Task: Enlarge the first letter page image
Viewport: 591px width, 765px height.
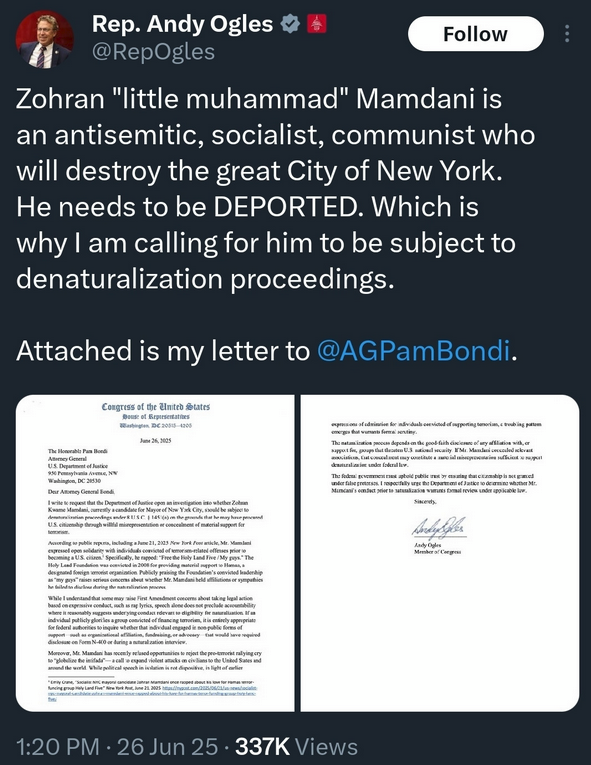Action: [x=155, y=553]
